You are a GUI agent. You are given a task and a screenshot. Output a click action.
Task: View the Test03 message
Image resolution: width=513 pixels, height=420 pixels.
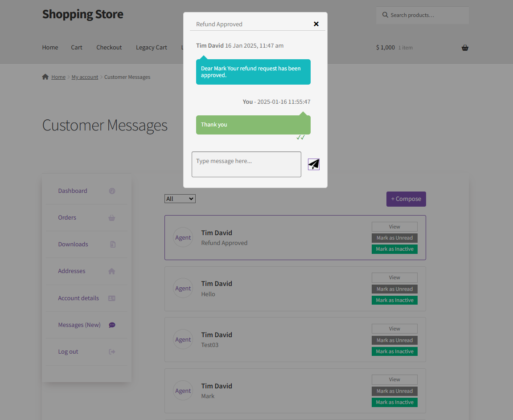pos(394,329)
